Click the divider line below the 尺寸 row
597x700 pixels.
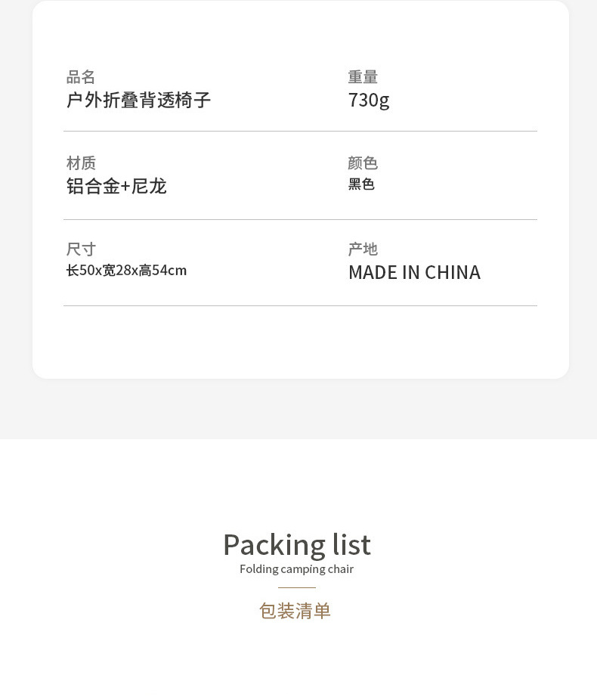tap(300, 306)
